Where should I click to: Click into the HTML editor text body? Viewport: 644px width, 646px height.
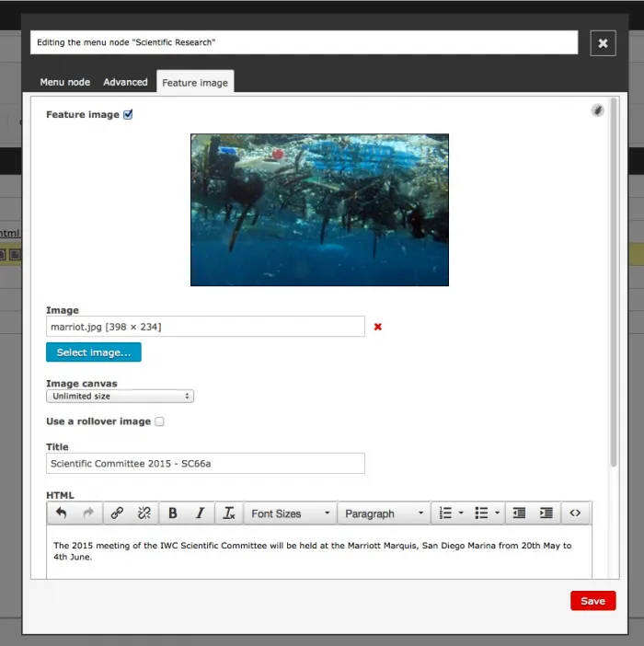coord(319,552)
